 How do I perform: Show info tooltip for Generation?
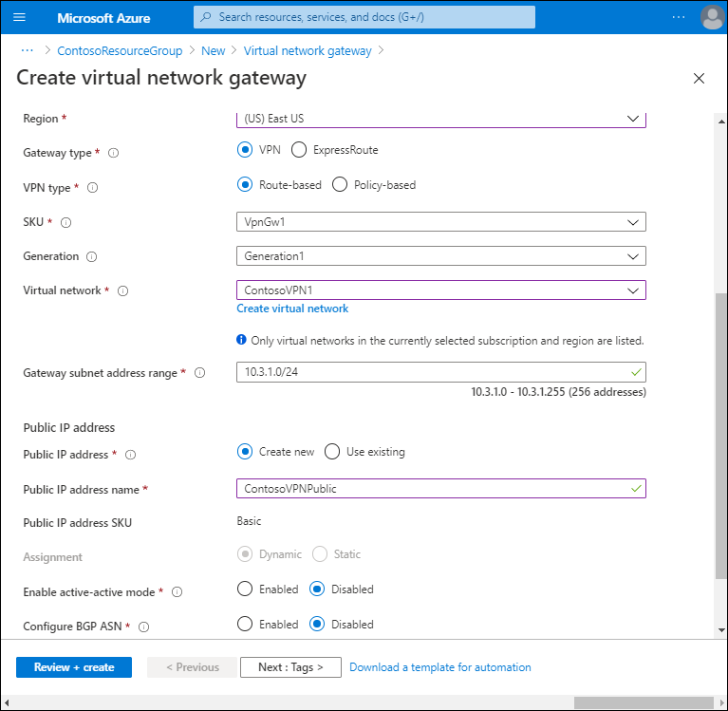click(91, 256)
